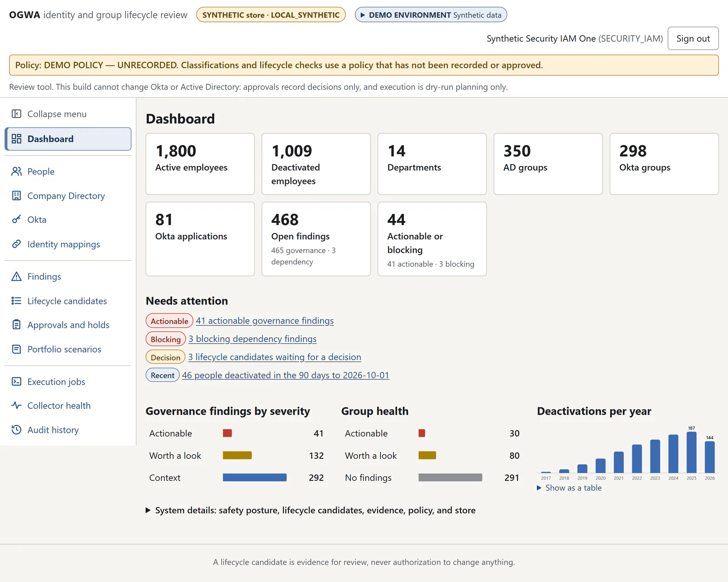Click the blue Context severity bar
This screenshot has height=582, width=728.
[255, 477]
